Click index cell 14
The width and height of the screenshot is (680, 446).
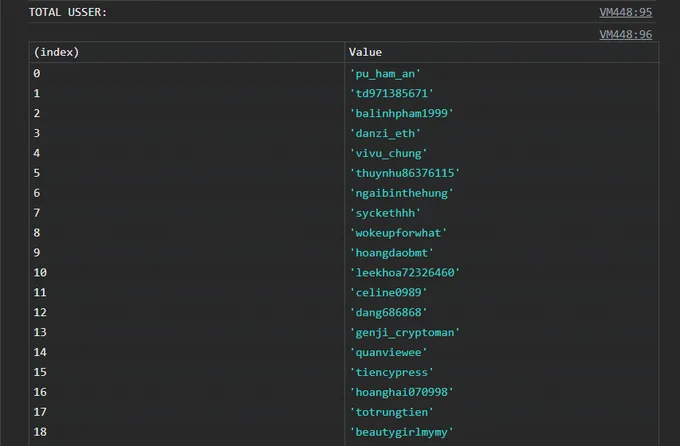(186, 352)
